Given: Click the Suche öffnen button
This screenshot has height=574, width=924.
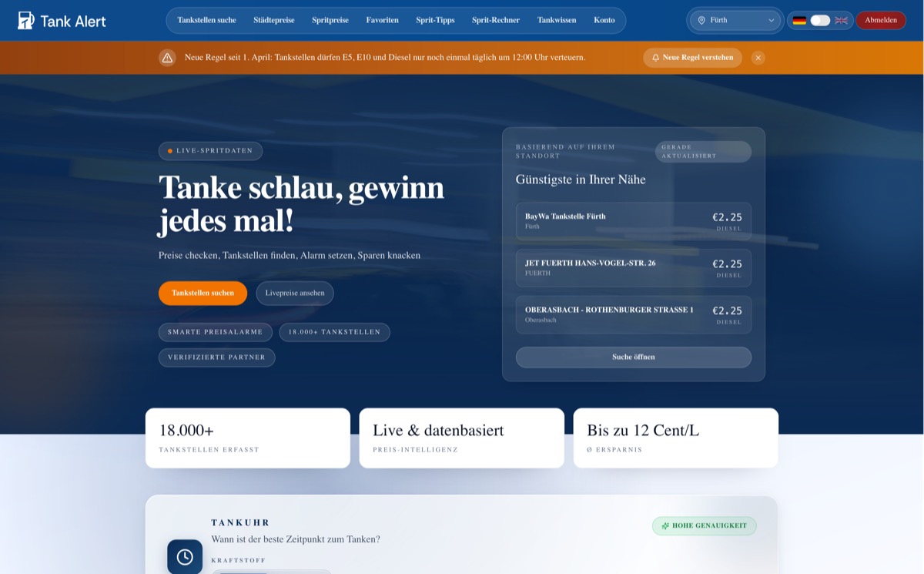Looking at the screenshot, I should [634, 357].
